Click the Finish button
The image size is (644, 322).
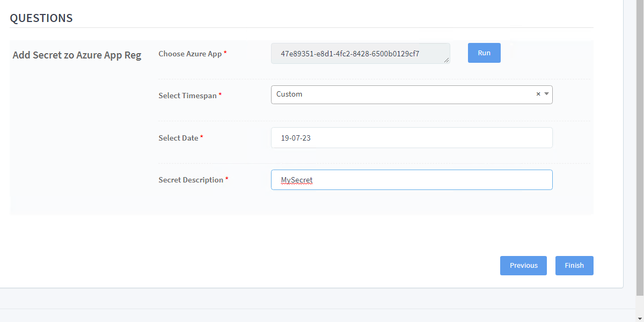[574, 266]
